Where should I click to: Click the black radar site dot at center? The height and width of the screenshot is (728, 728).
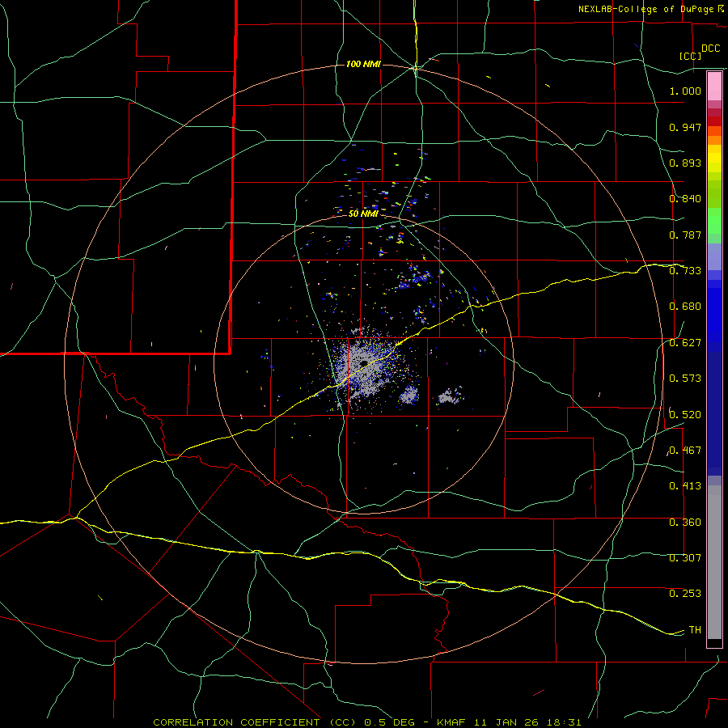point(365,363)
